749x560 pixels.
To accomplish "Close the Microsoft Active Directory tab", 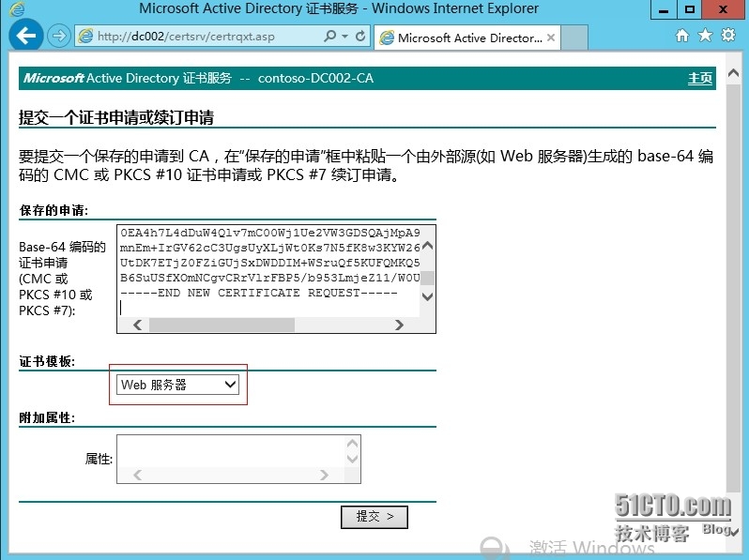I will (x=551, y=38).
